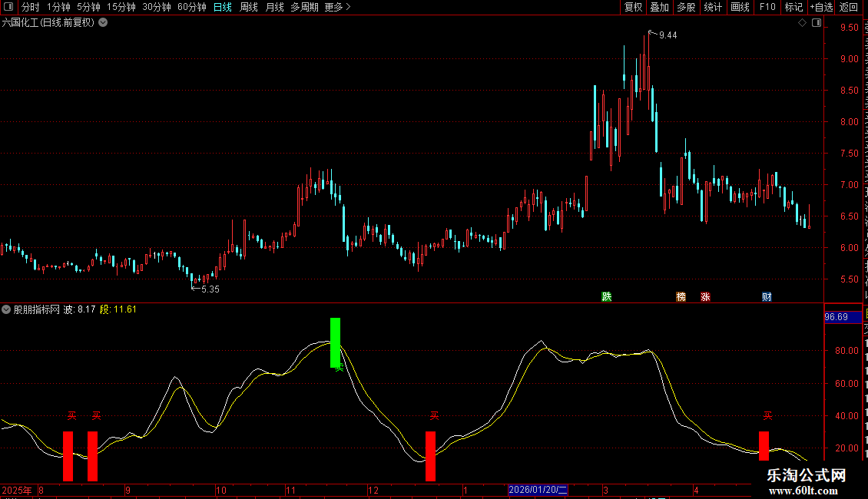Click the green 跌 event marker
The height and width of the screenshot is (499, 868).
607,297
